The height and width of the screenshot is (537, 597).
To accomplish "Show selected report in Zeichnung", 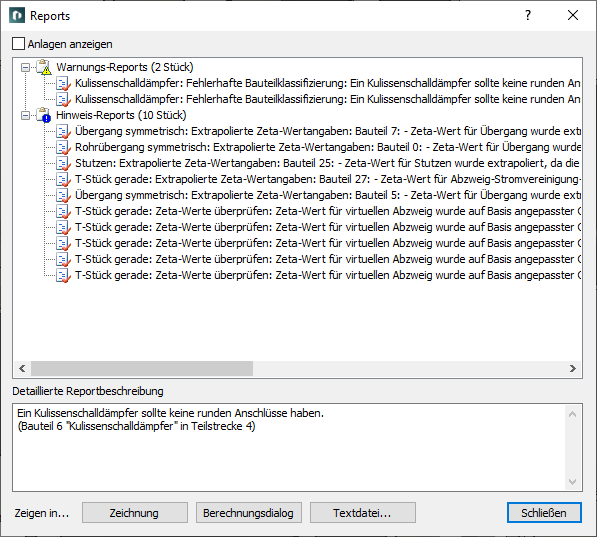I will (x=134, y=513).
